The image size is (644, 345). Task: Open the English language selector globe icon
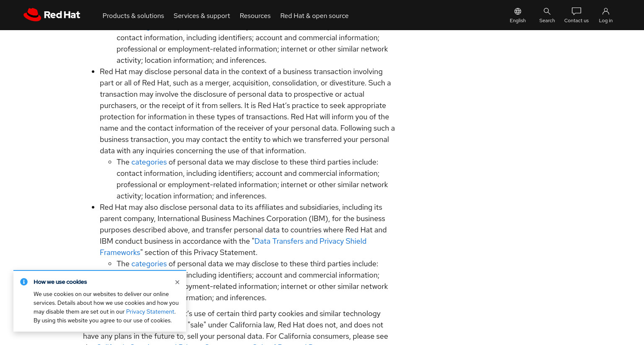coord(518,11)
